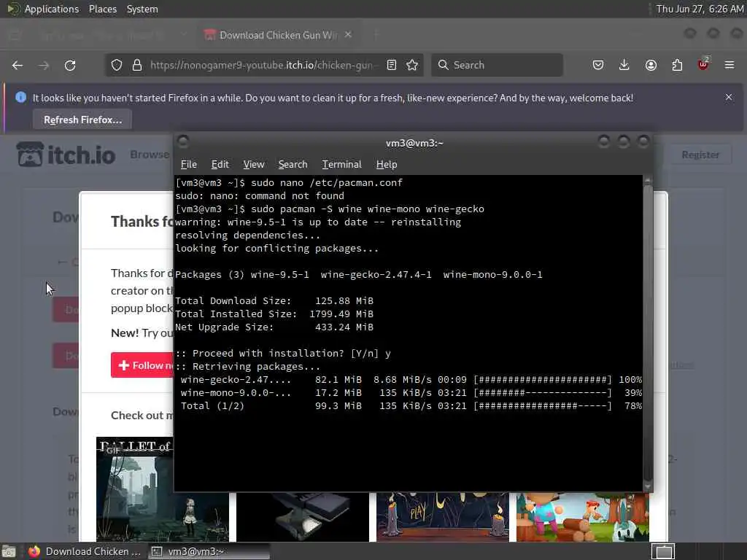The width and height of the screenshot is (747, 560).
Task: Dismiss the refresh Firefox notification bar
Action: (x=729, y=97)
